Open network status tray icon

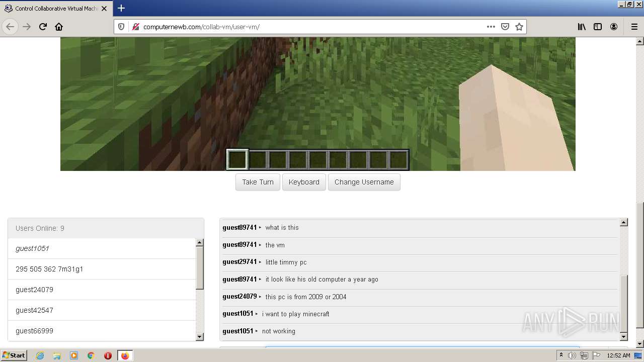584,355
